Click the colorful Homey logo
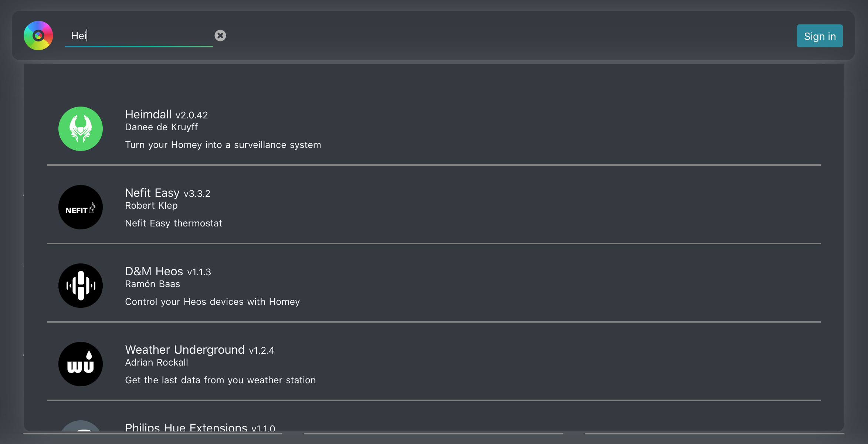Viewport: 868px width, 444px height. 38,36
